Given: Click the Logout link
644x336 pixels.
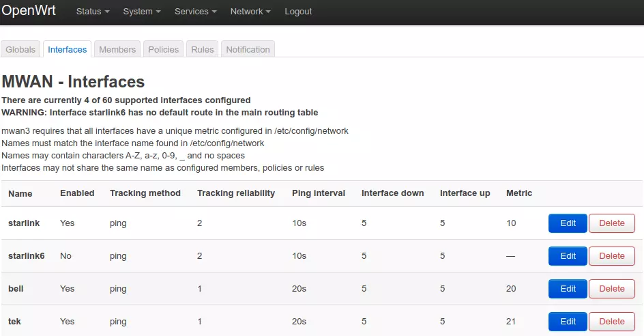Looking at the screenshot, I should coord(298,12).
